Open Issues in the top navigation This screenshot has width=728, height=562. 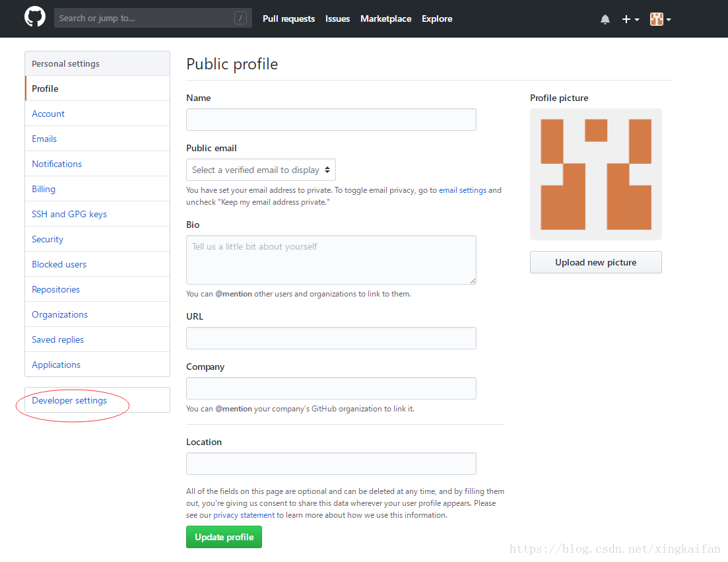(337, 18)
